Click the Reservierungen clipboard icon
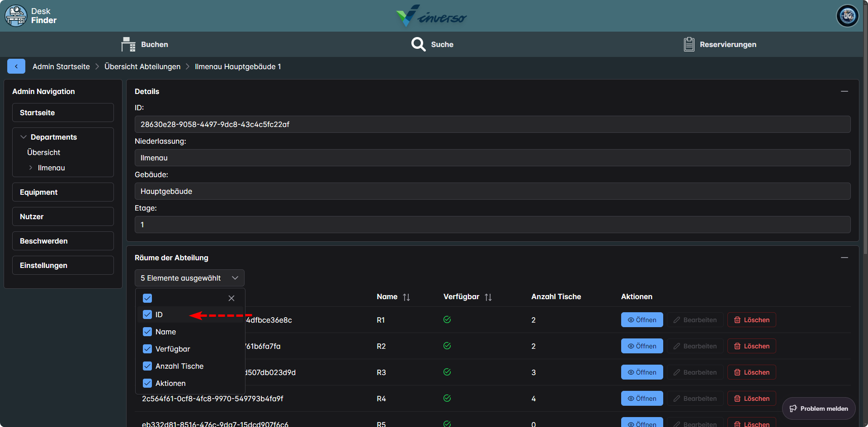 [x=689, y=44]
